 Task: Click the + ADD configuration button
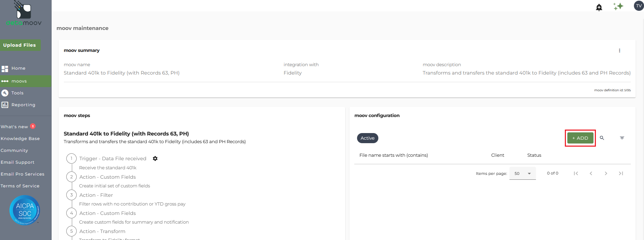(580, 138)
